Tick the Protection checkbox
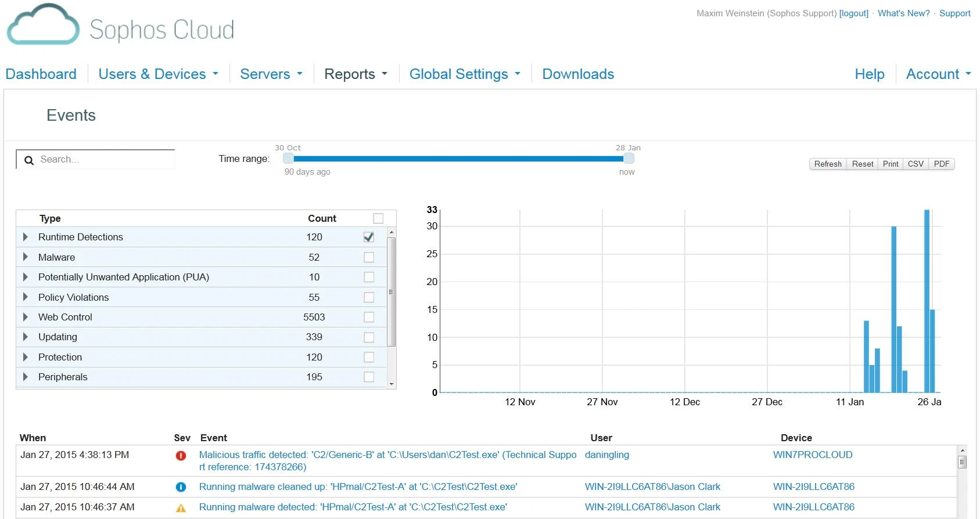 369,357
